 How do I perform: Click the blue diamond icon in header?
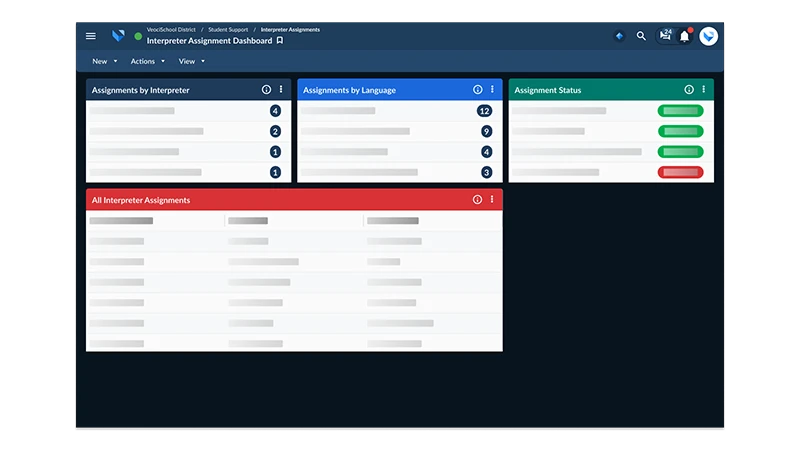(x=619, y=36)
